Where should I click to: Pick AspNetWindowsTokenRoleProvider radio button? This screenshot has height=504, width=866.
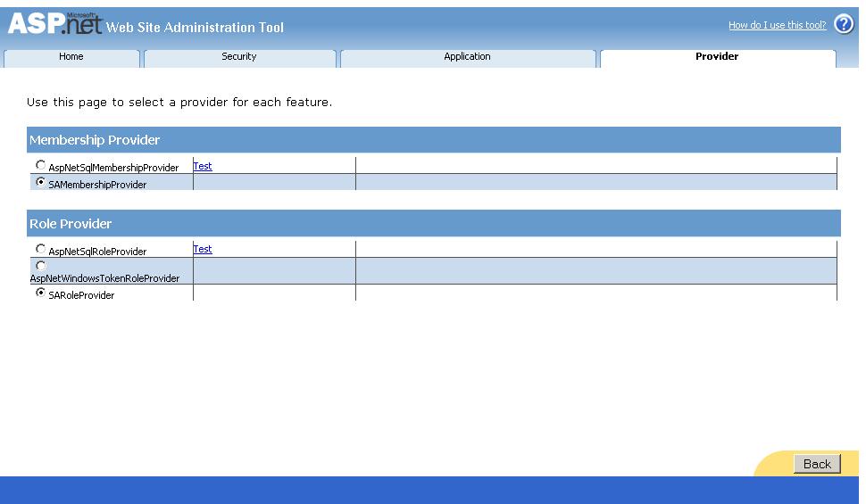(x=40, y=266)
